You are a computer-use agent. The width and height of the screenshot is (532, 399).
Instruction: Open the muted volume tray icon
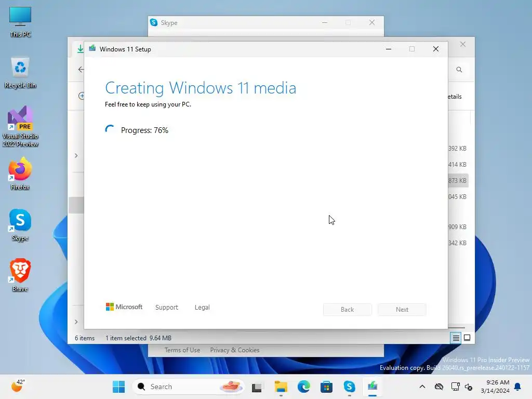pyautogui.click(x=469, y=387)
